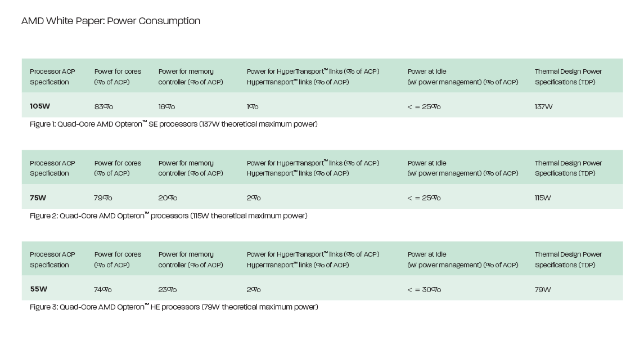644x345 pixels.
Task: Click "Processor ACP Specification" header in first table
Action: pos(52,77)
